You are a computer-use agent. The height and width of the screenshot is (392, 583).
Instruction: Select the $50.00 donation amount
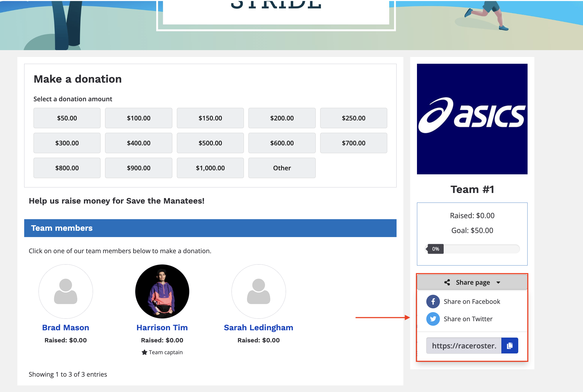pos(67,118)
